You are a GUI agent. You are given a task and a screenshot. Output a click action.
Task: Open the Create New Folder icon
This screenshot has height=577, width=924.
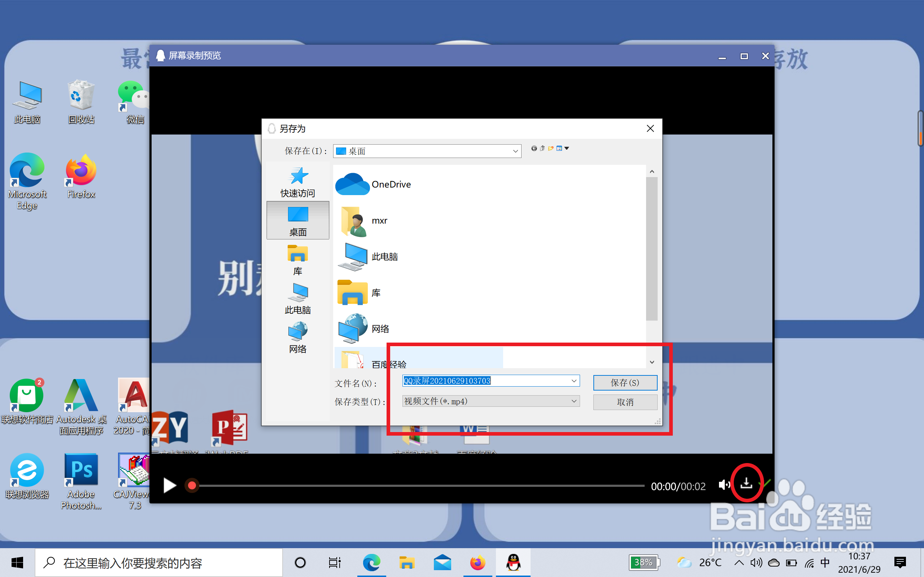(550, 149)
